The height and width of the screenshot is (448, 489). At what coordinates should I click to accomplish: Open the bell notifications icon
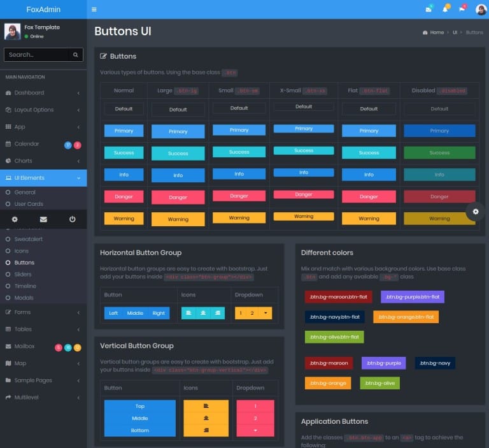point(445,10)
